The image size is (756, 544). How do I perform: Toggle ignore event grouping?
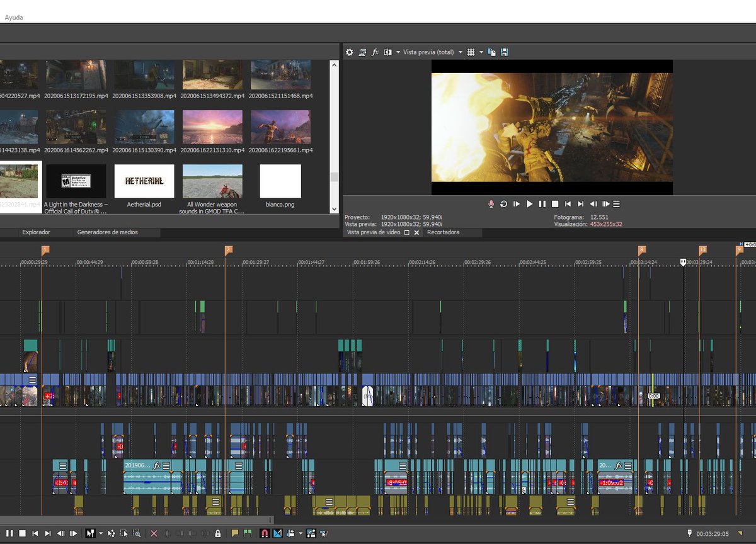[324, 533]
